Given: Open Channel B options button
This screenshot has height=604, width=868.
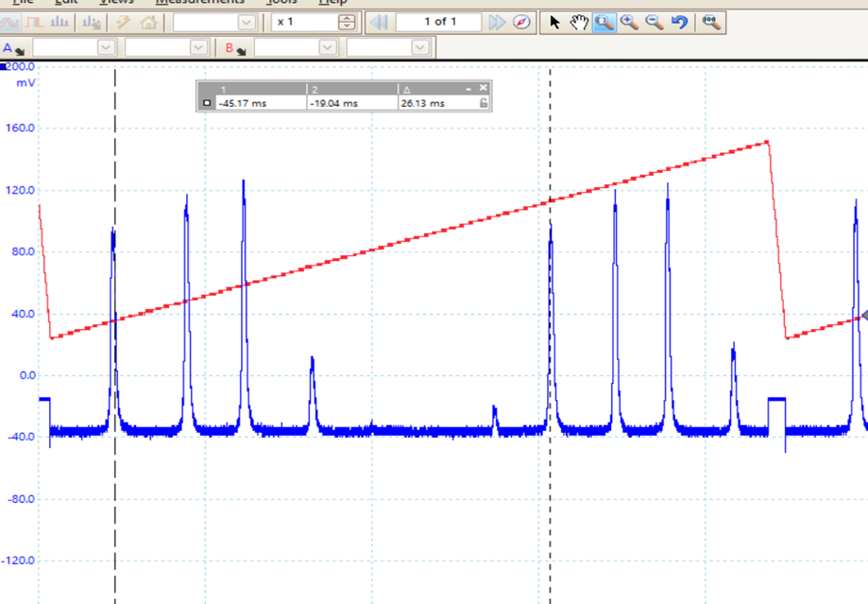Looking at the screenshot, I should [235, 49].
